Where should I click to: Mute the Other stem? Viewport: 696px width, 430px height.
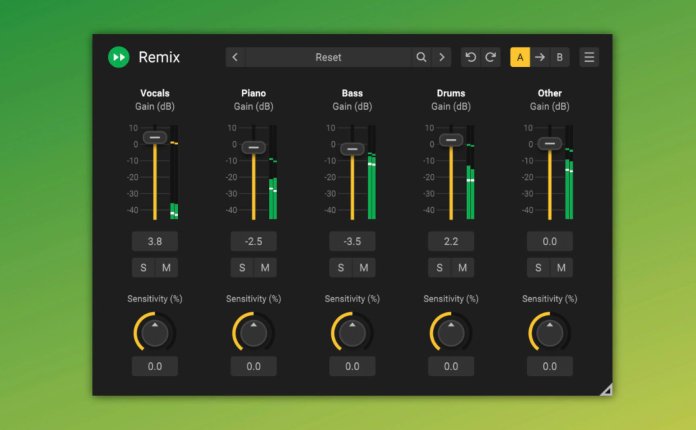coord(561,268)
